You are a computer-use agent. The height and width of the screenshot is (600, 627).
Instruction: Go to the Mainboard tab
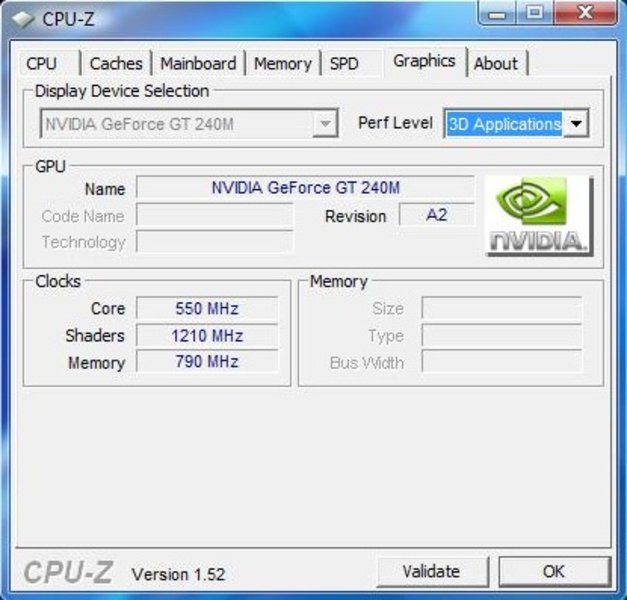coord(198,64)
